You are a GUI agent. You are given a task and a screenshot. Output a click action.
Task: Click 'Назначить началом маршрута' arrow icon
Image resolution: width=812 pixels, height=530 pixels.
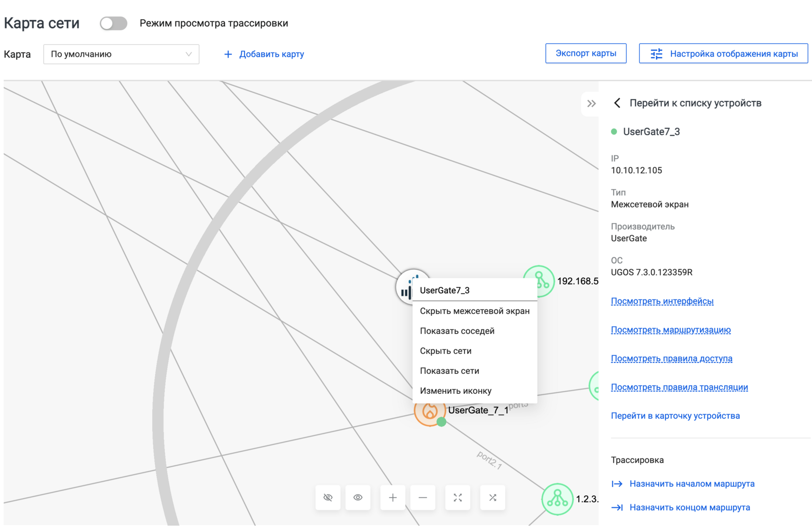pos(617,484)
